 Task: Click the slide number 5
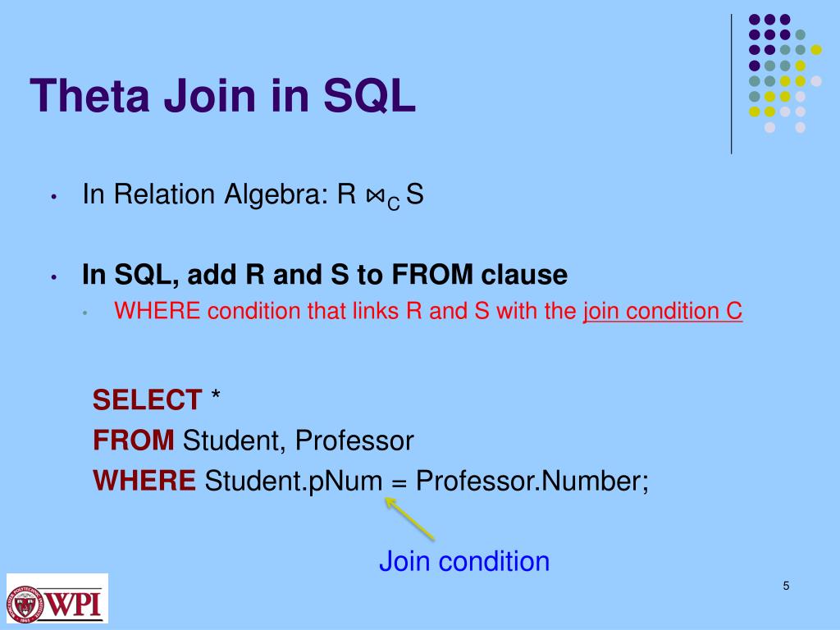(786, 586)
